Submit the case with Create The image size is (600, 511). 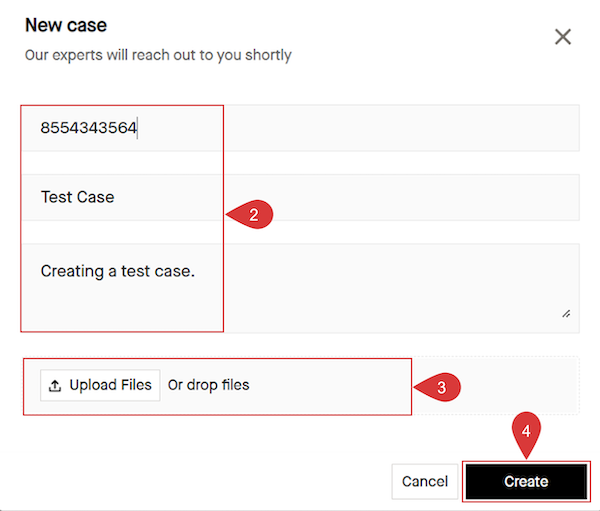pyautogui.click(x=525, y=481)
